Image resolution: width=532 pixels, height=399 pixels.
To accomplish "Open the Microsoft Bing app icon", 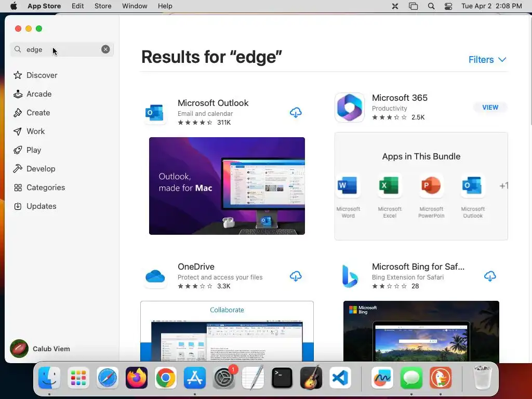I will (350, 276).
